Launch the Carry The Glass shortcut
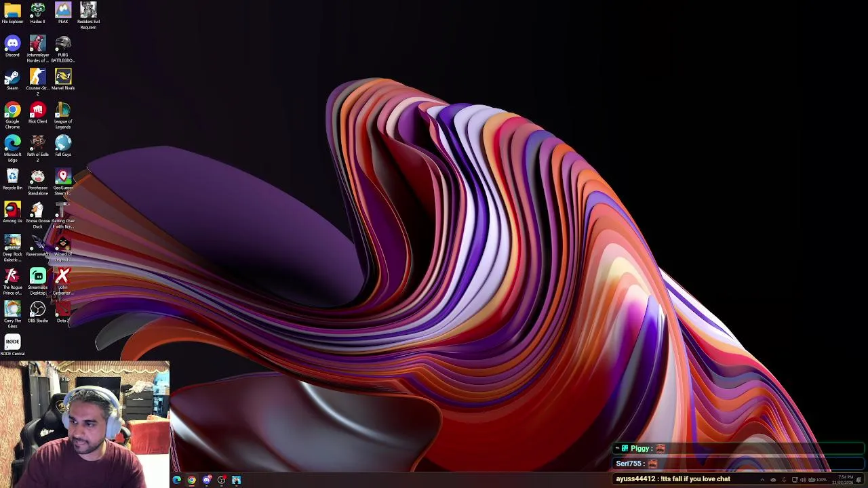868x488 pixels. [12, 314]
